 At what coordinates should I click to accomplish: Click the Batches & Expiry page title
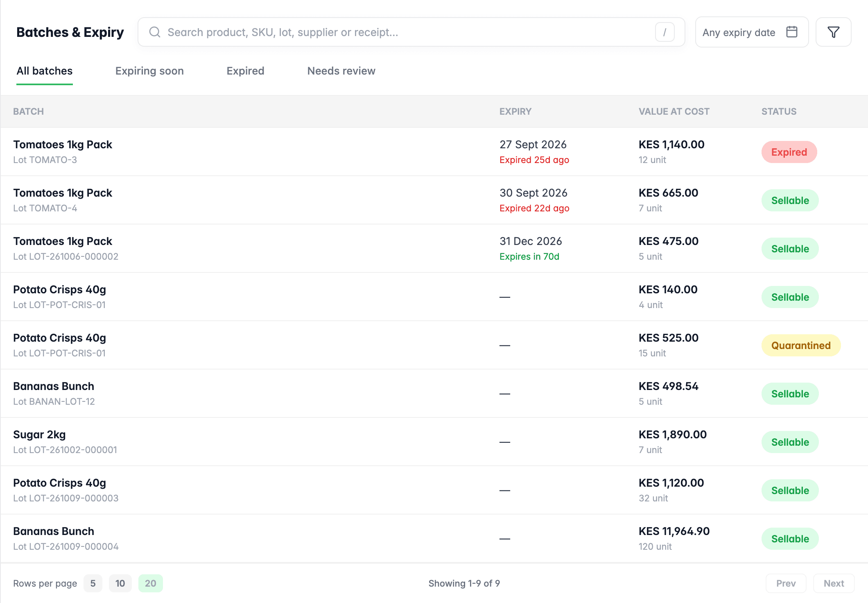pyautogui.click(x=70, y=32)
